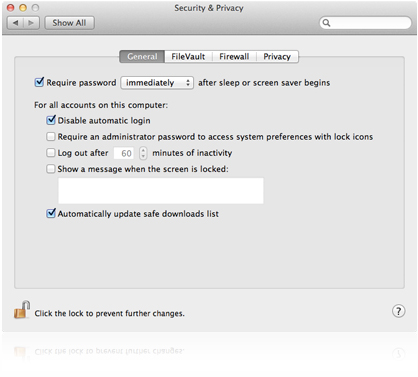The height and width of the screenshot is (377, 418).
Task: Click the magnifying glass search icon
Action: point(326,23)
